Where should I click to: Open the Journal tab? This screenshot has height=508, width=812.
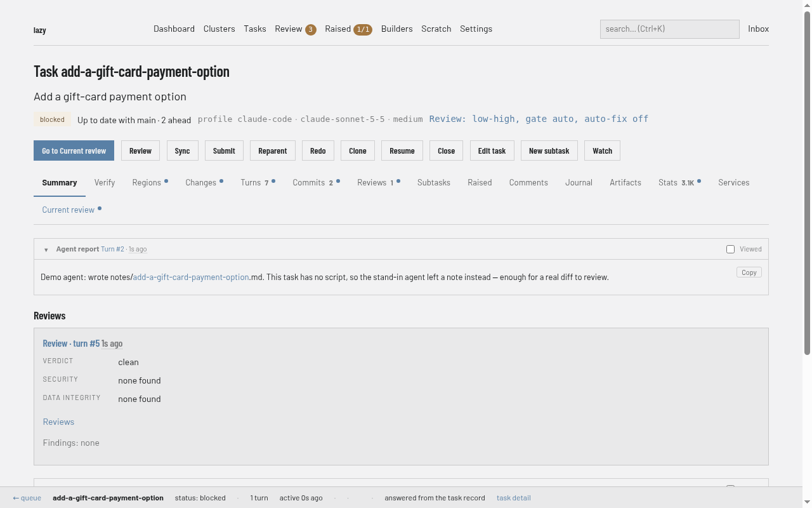click(x=579, y=182)
